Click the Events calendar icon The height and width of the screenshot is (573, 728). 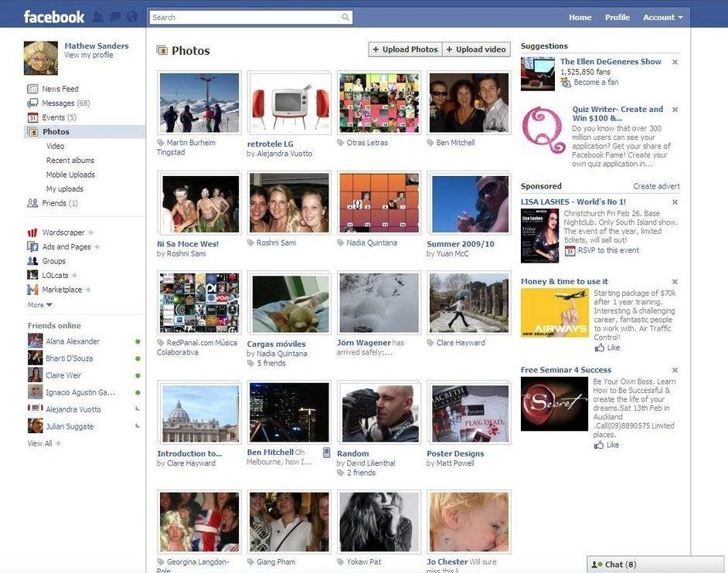pos(32,117)
